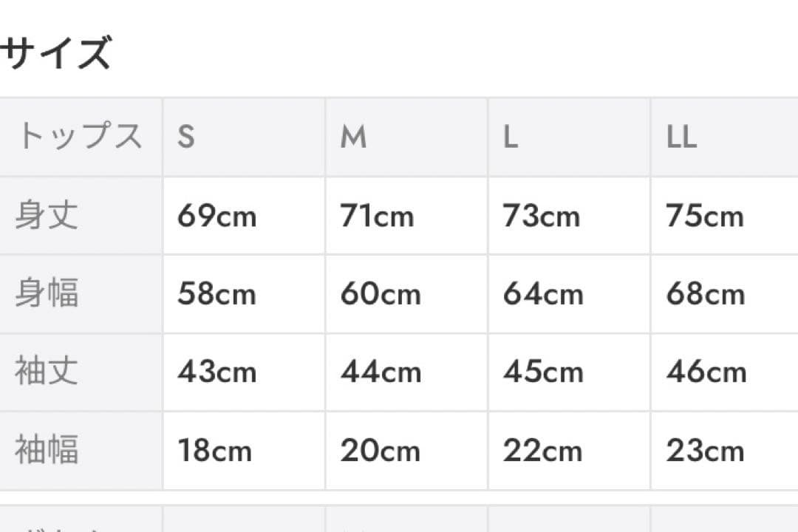Select the 身幅 row label
This screenshot has width=798, height=532.
(x=47, y=294)
